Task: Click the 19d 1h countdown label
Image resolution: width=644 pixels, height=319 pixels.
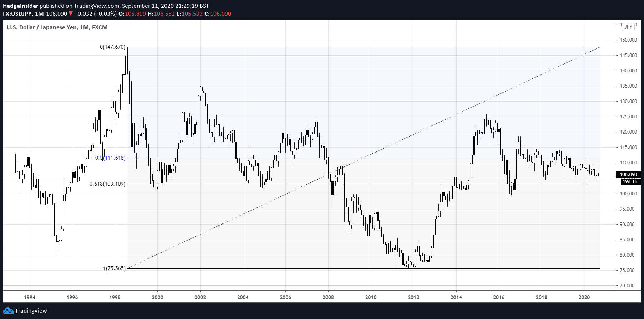Action: pyautogui.click(x=630, y=182)
